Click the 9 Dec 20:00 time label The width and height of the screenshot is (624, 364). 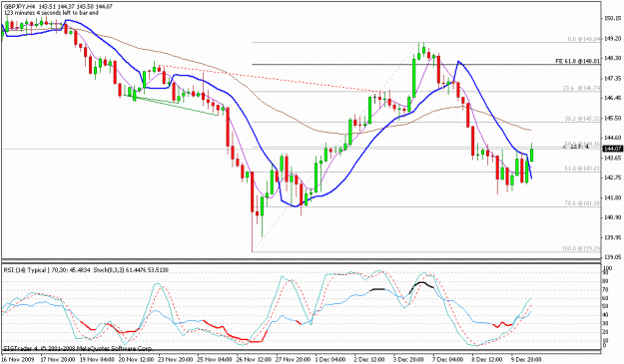pyautogui.click(x=525, y=360)
